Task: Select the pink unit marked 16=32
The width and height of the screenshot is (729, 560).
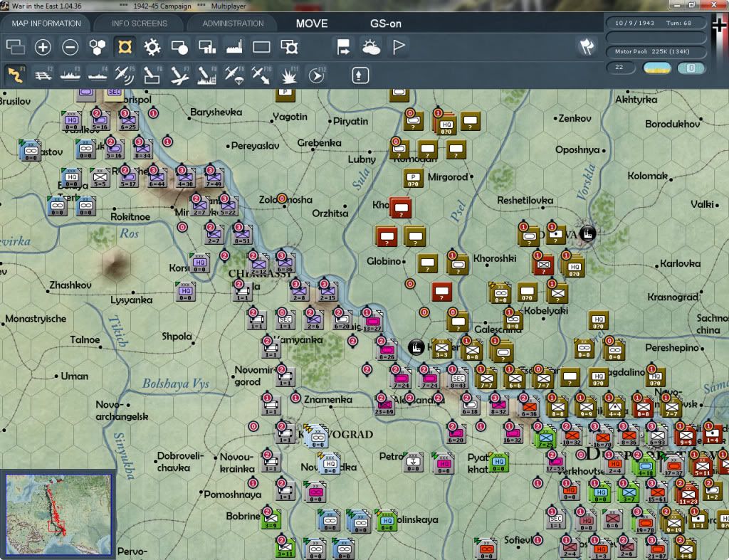Action: click(x=513, y=433)
